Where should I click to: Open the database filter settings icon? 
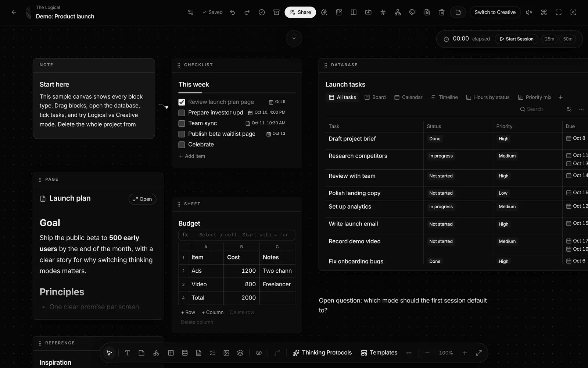tap(569, 109)
